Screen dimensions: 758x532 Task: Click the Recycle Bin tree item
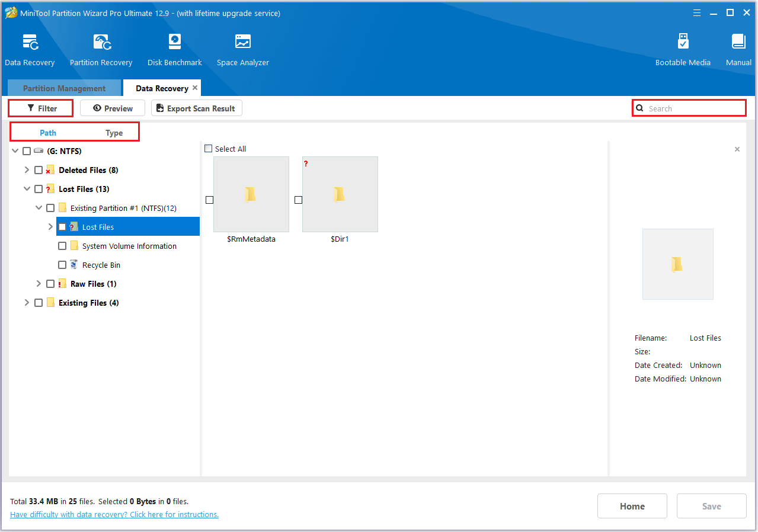[101, 265]
